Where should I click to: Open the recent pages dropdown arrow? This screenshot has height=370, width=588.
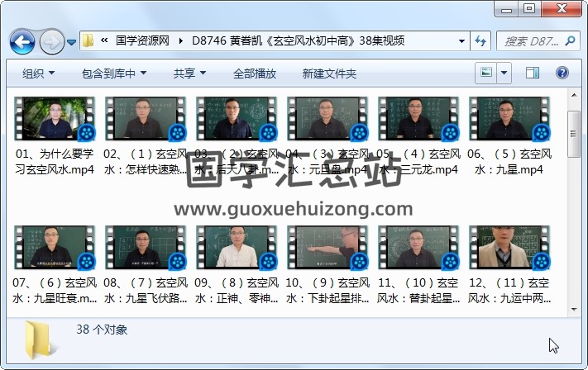pos(72,42)
